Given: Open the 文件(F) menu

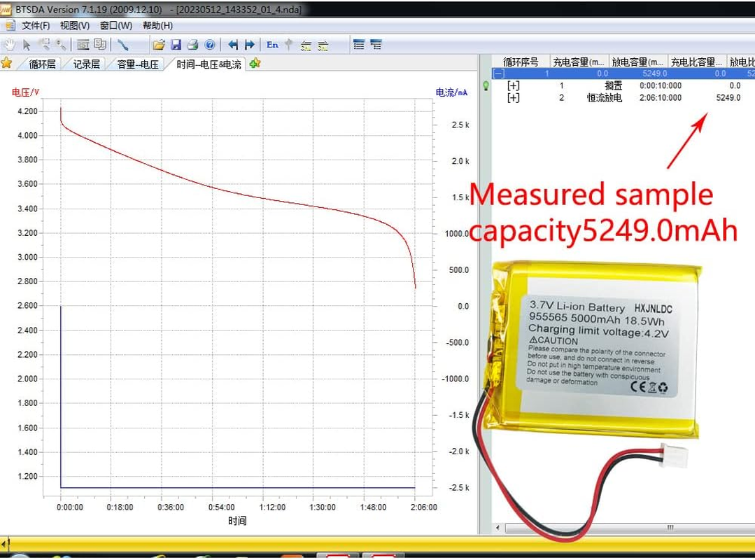Looking at the screenshot, I should click(36, 26).
